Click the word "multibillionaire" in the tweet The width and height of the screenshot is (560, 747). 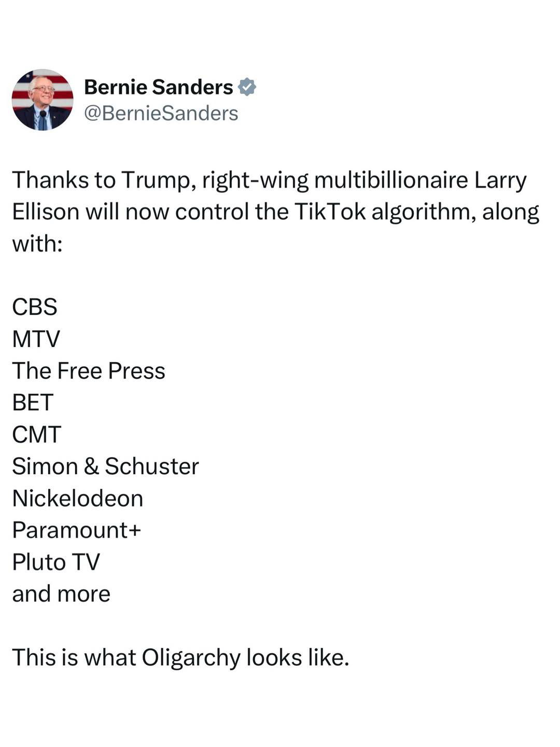(x=391, y=181)
